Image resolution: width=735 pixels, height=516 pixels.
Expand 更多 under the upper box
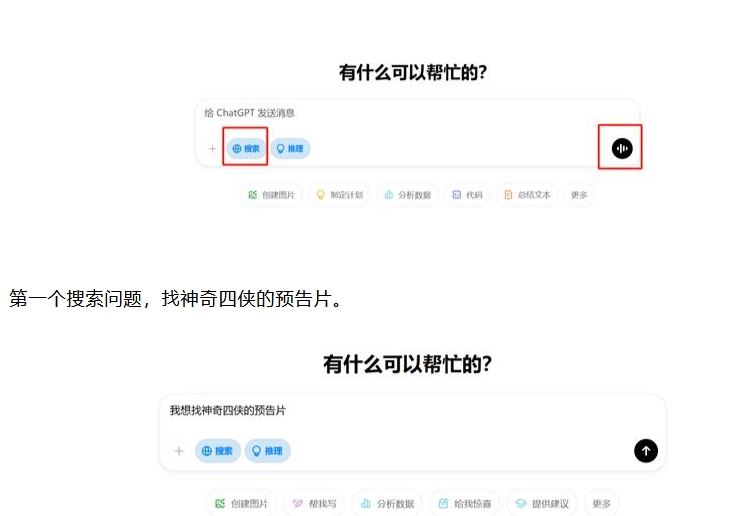click(x=579, y=194)
